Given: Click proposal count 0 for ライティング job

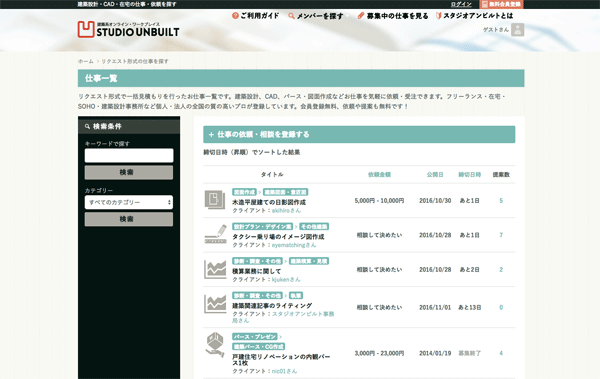Looking at the screenshot, I should click(x=501, y=307).
